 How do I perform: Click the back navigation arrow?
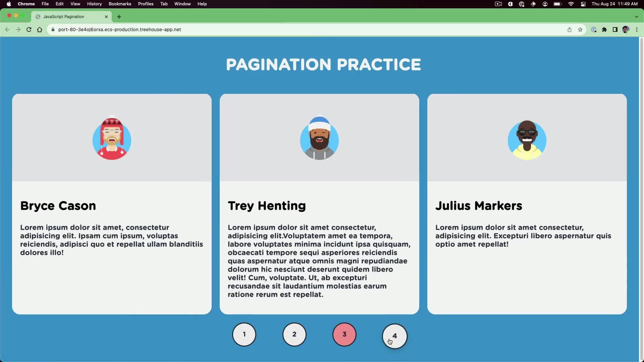pos(7,29)
